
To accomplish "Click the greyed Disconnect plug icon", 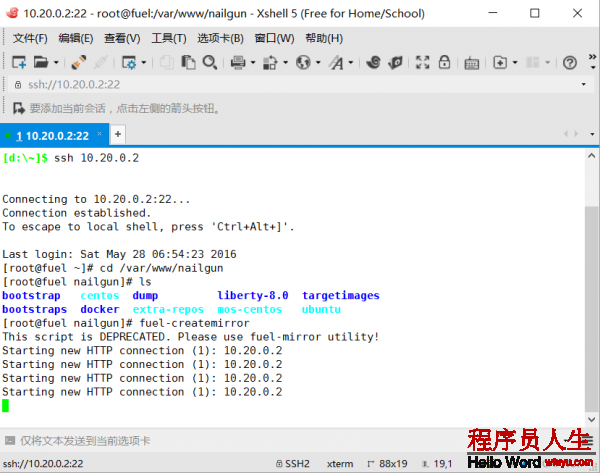I will [100, 62].
